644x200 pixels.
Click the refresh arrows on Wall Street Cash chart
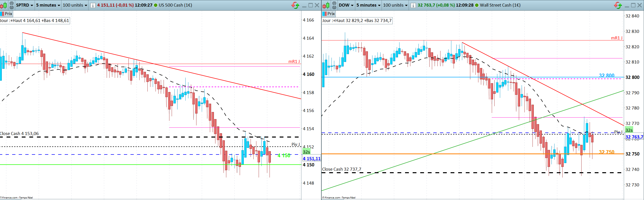(x=618, y=5)
